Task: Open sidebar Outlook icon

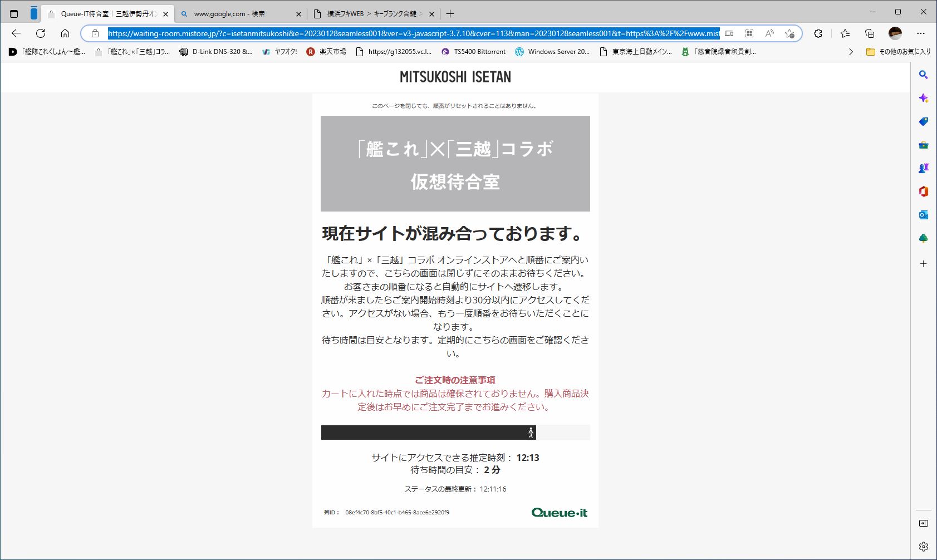Action: [x=924, y=215]
